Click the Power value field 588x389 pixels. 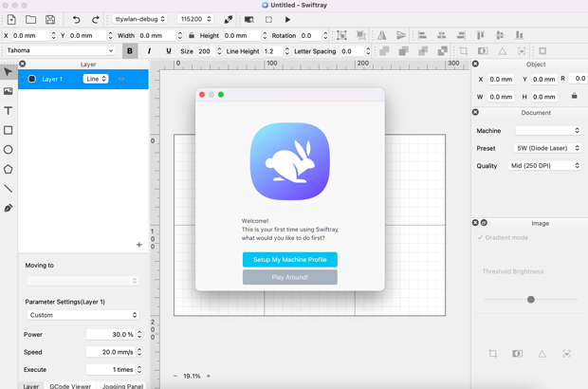111,334
